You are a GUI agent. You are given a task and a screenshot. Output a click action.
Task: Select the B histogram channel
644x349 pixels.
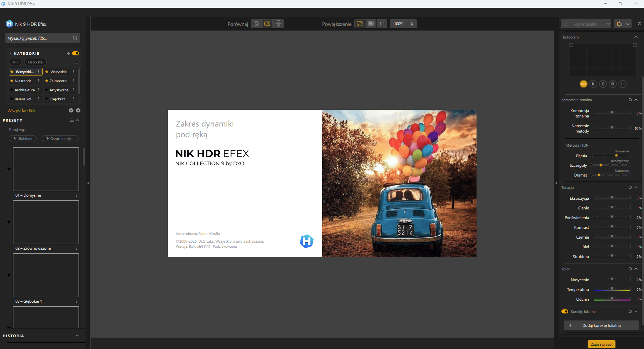click(613, 84)
